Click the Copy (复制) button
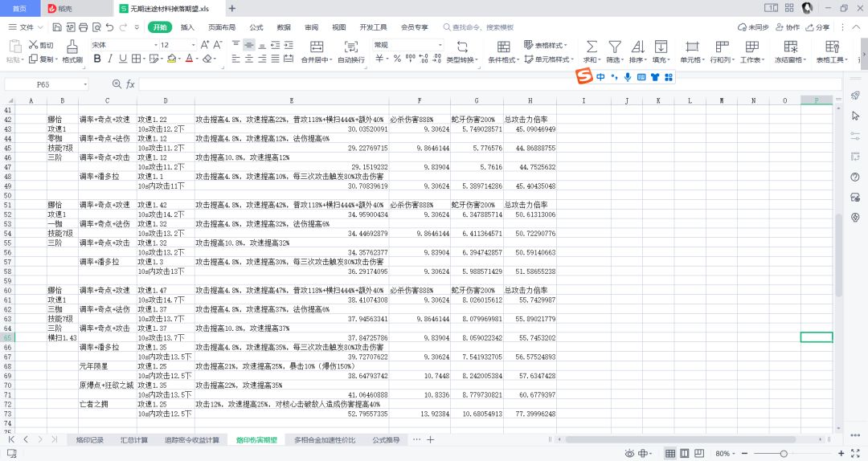This screenshot has height=461, width=868. 43,59
